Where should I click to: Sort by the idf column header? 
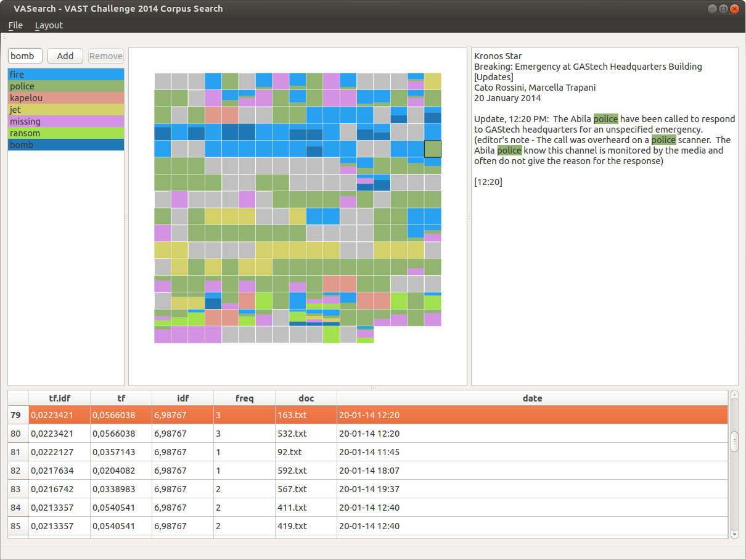pos(183,398)
